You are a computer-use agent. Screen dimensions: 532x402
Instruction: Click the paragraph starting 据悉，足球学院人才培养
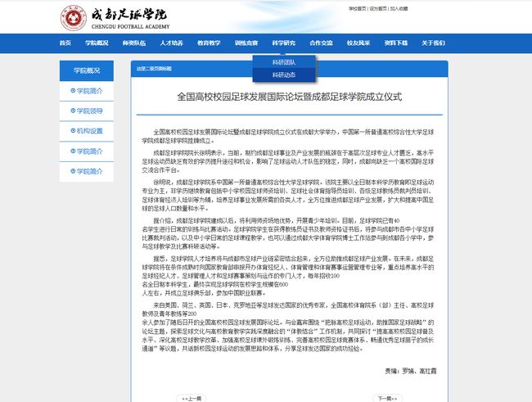[288, 276]
